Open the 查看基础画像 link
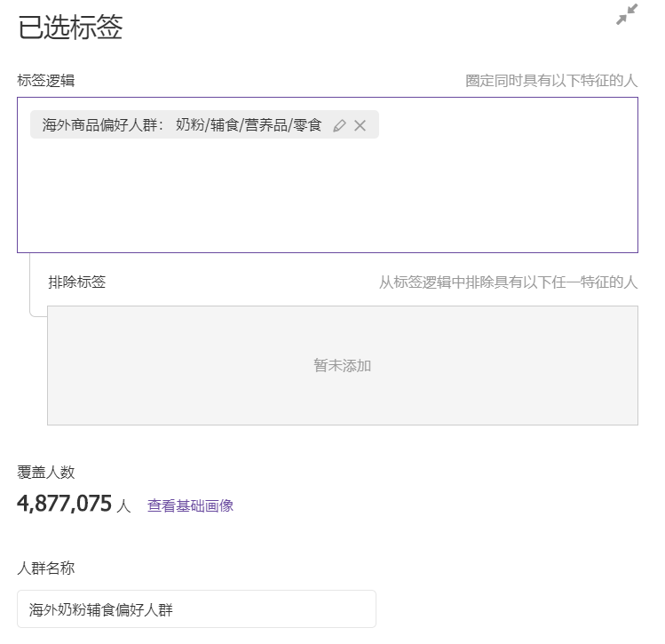 (x=190, y=505)
